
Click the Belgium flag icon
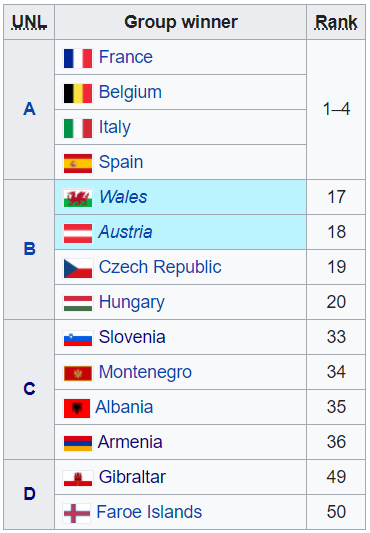[x=78, y=93]
